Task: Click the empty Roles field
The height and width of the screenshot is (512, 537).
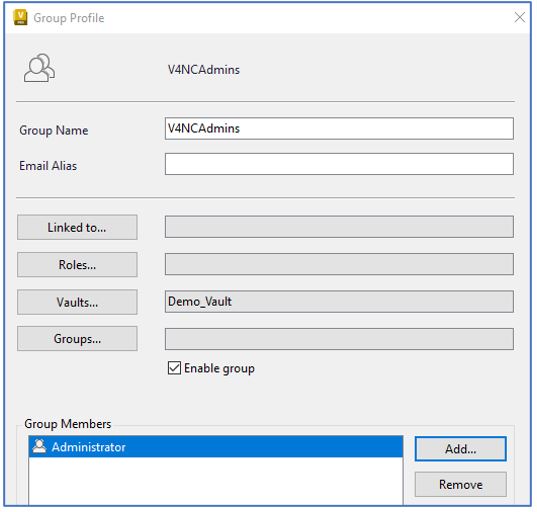Action: 339,264
